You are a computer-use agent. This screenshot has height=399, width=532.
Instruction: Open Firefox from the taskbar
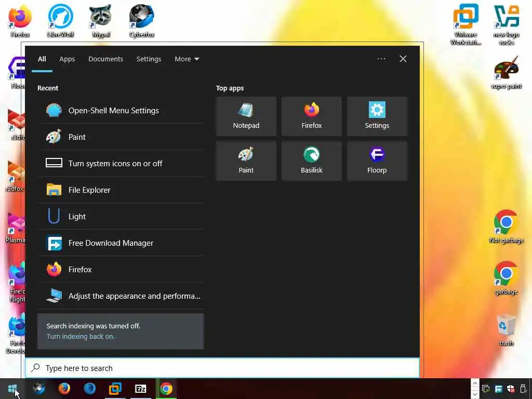pos(64,389)
